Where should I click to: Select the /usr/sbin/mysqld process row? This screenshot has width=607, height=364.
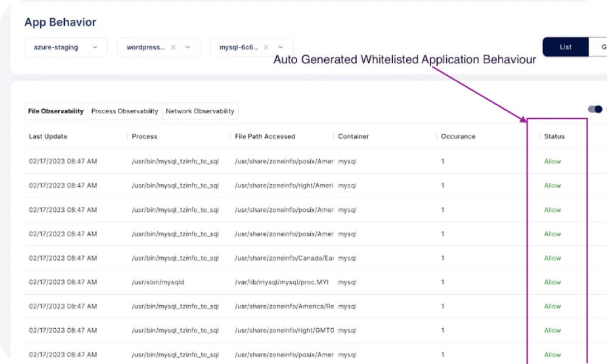click(x=158, y=282)
